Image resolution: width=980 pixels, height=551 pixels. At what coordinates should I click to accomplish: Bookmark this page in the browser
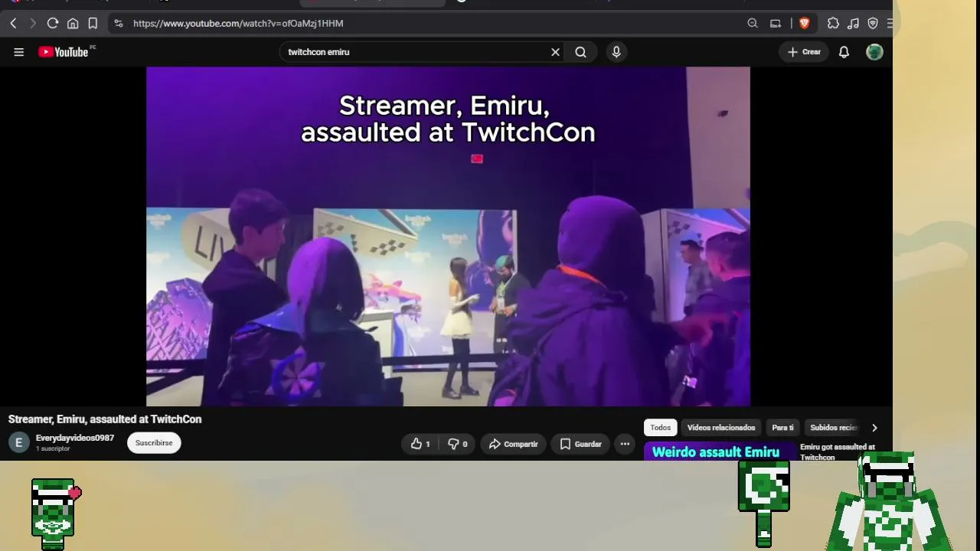(93, 24)
